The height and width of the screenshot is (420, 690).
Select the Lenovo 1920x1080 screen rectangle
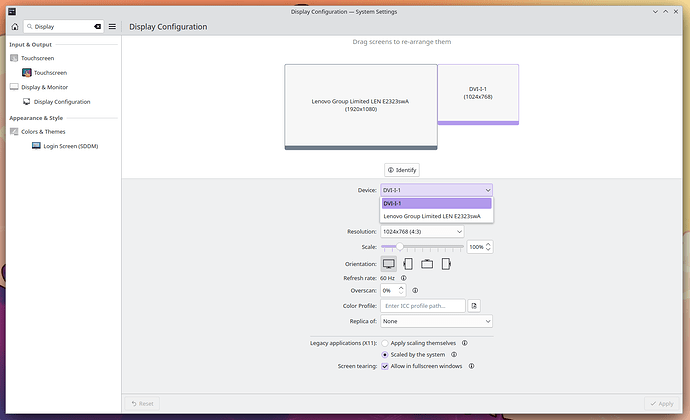(x=361, y=107)
